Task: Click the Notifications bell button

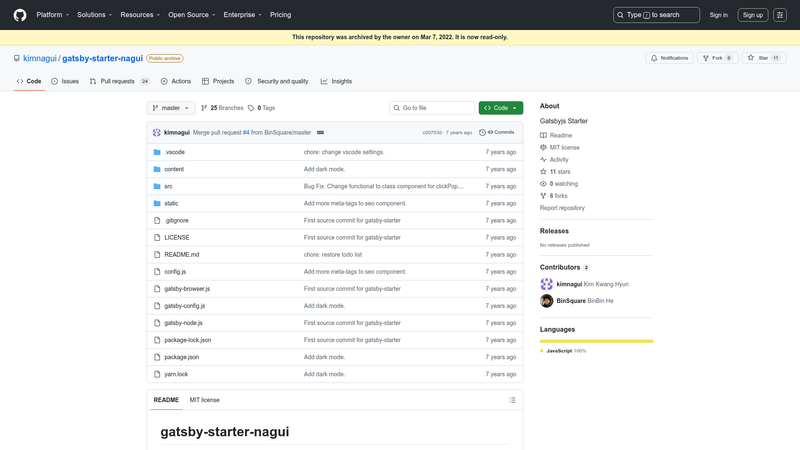Action: click(669, 58)
